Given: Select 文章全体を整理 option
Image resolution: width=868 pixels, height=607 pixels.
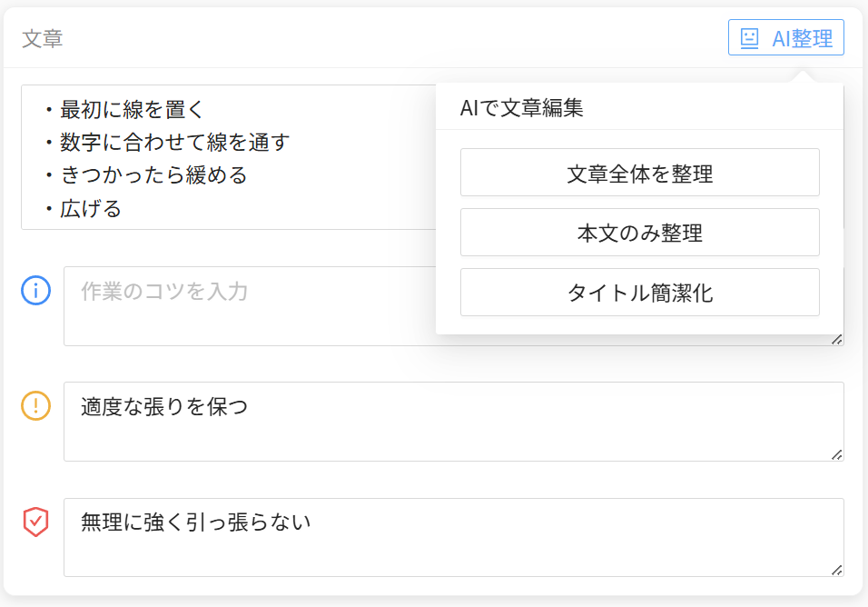Looking at the screenshot, I should [639, 173].
